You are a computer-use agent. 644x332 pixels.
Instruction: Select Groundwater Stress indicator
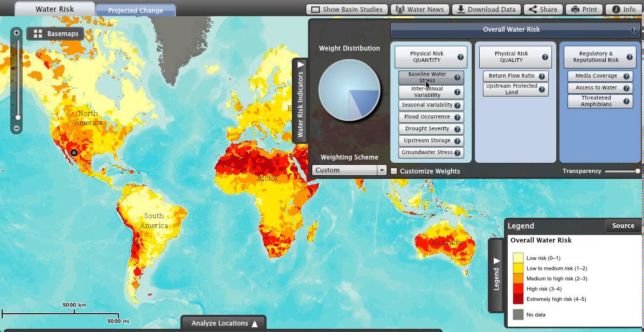point(431,153)
